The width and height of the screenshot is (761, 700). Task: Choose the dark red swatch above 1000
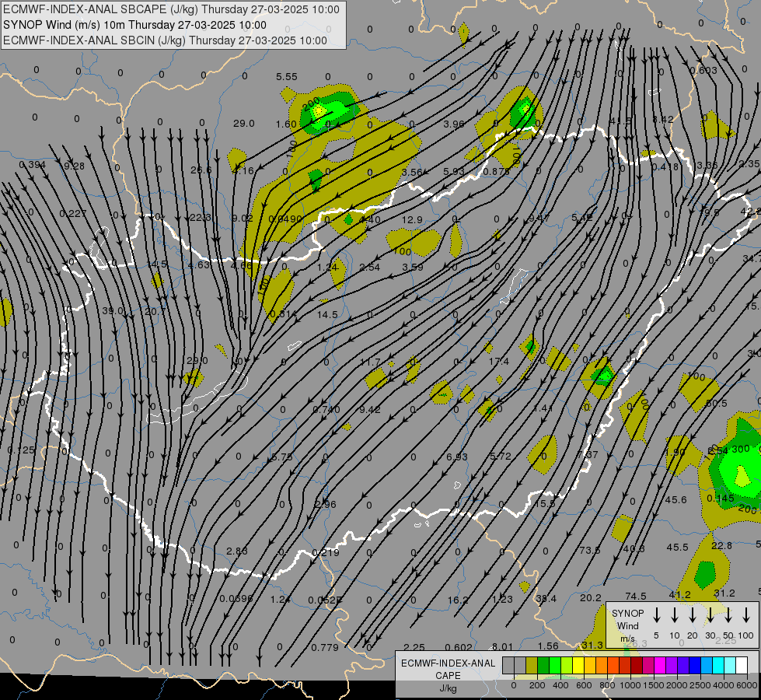[x=637, y=665]
